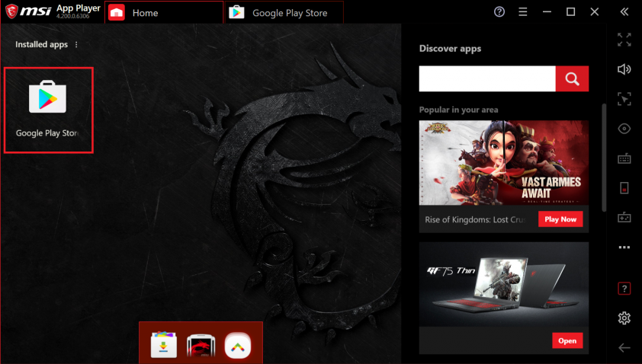Enter fullscreen mode from sidebar
Viewport: 642px width, 364px height.
coord(624,40)
